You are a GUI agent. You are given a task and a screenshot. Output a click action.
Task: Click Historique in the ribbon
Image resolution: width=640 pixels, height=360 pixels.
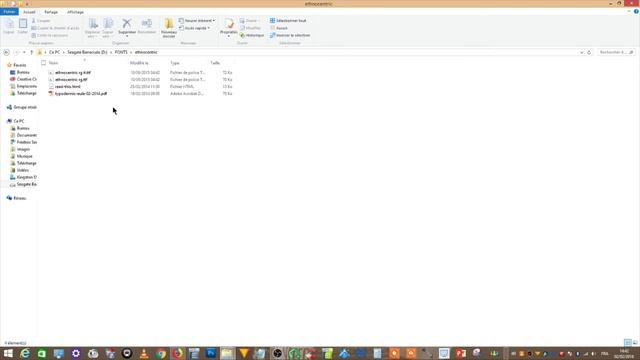tap(252, 36)
